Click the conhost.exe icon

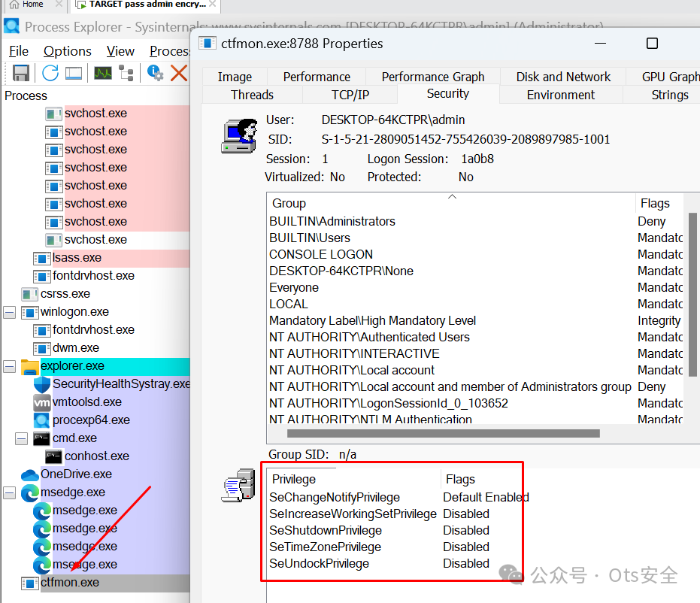coord(53,456)
